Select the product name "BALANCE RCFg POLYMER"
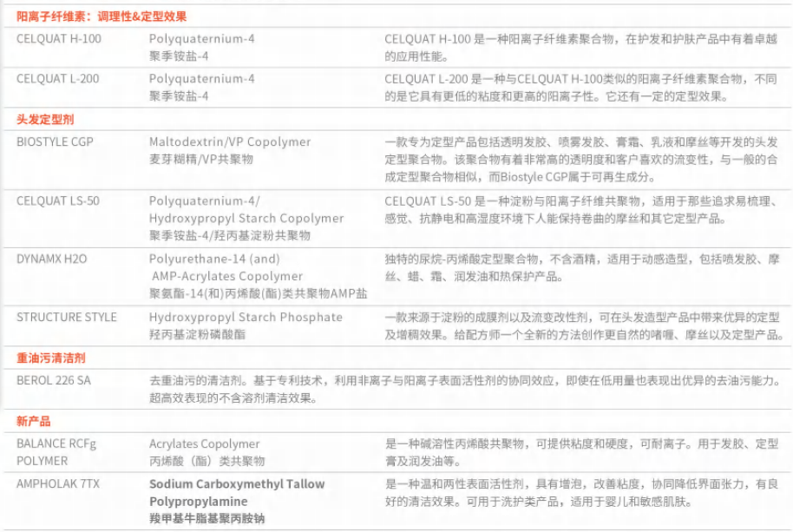Image resolution: width=793 pixels, height=532 pixels. pyautogui.click(x=56, y=453)
